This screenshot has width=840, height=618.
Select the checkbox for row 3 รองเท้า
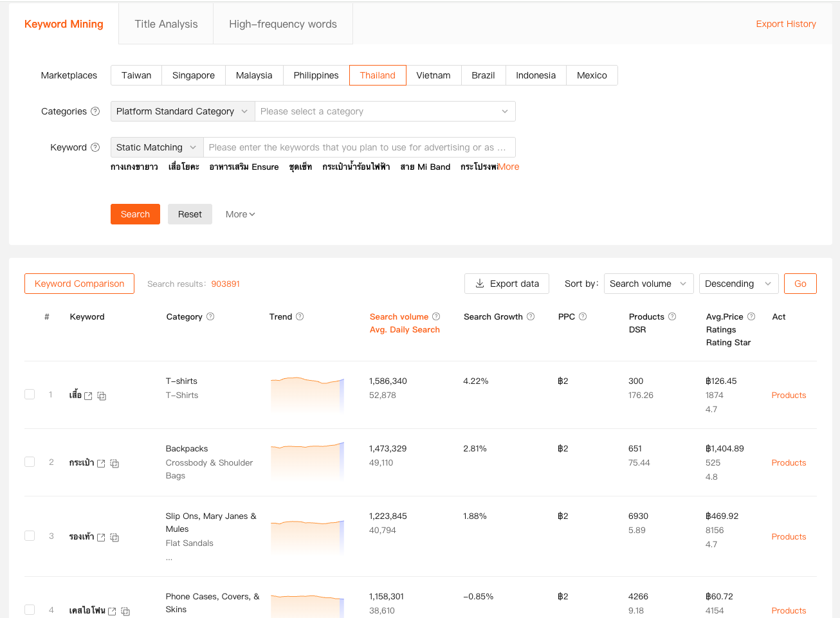pyautogui.click(x=30, y=536)
